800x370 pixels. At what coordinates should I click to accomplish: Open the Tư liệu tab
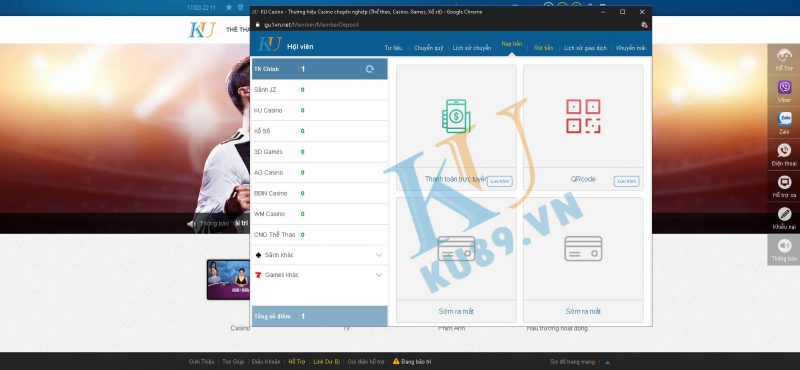(x=393, y=48)
